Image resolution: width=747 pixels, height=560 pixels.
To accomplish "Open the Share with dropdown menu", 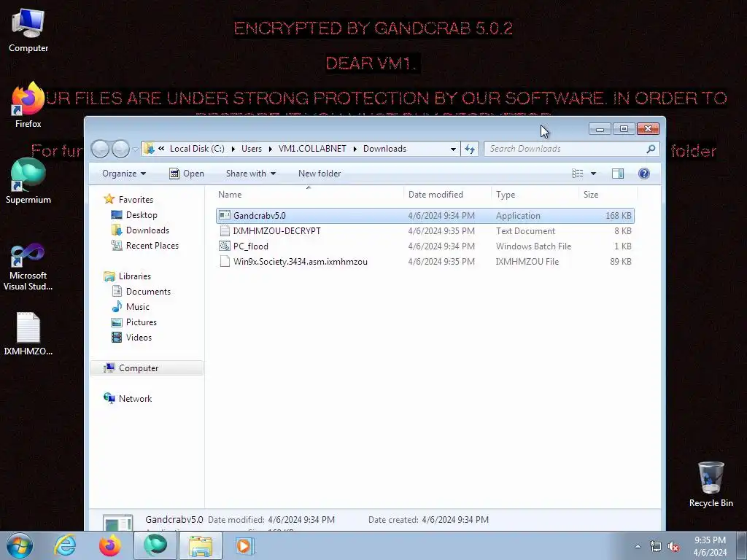I will pyautogui.click(x=251, y=174).
